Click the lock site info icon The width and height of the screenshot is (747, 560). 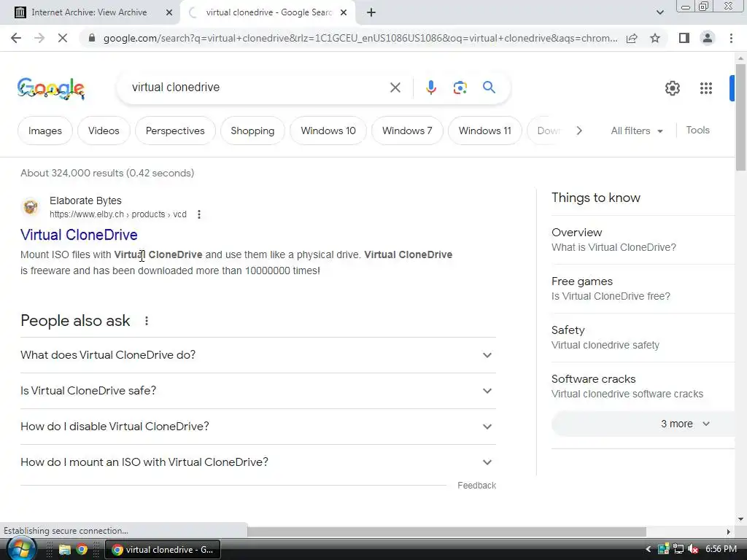pyautogui.click(x=92, y=38)
